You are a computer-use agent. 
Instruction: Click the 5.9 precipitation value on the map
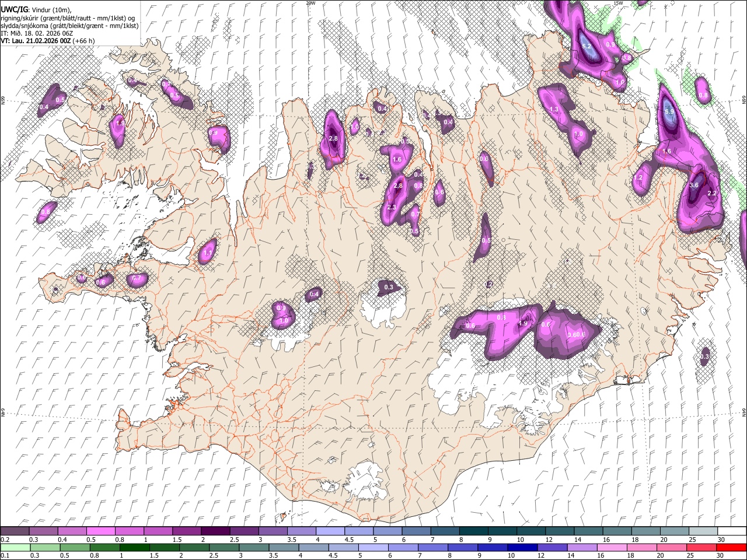(x=669, y=111)
